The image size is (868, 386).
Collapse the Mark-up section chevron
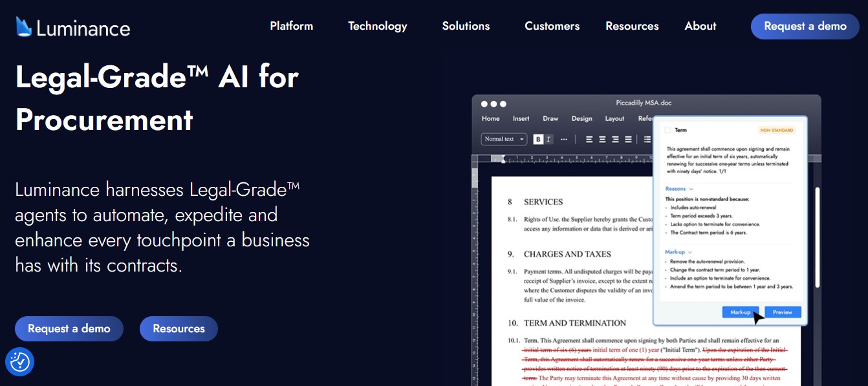(x=690, y=252)
